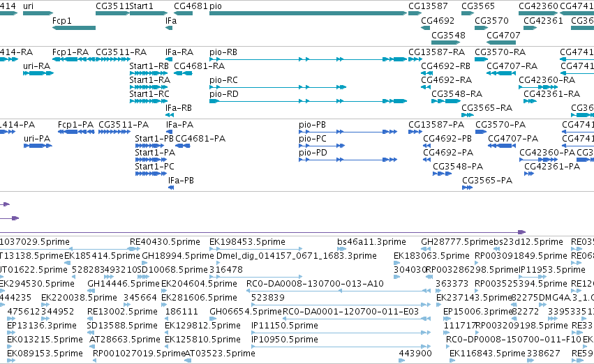594x364 pixels.
Task: Select the CG13587-PA protein label
Action: [436, 125]
